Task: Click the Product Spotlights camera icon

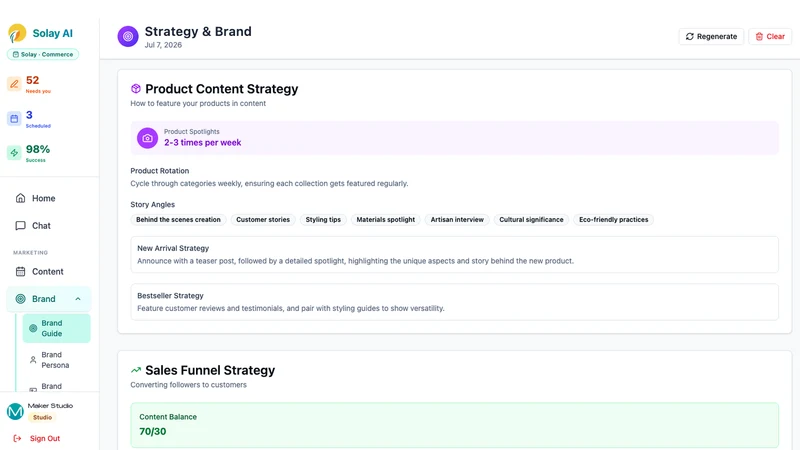Action: 147,138
